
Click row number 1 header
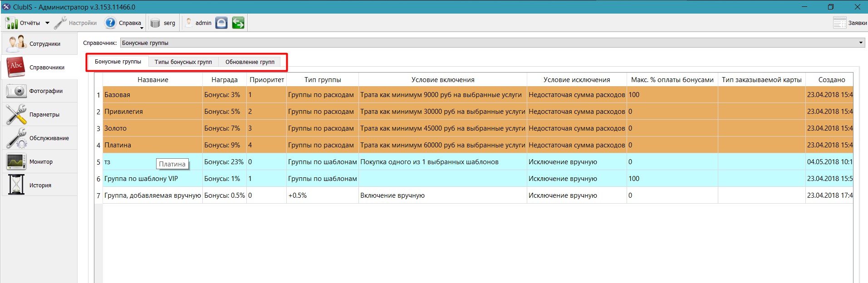98,95
